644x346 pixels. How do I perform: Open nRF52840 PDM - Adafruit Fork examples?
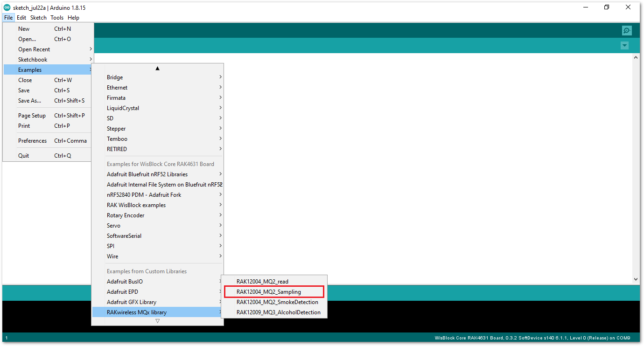click(158, 195)
